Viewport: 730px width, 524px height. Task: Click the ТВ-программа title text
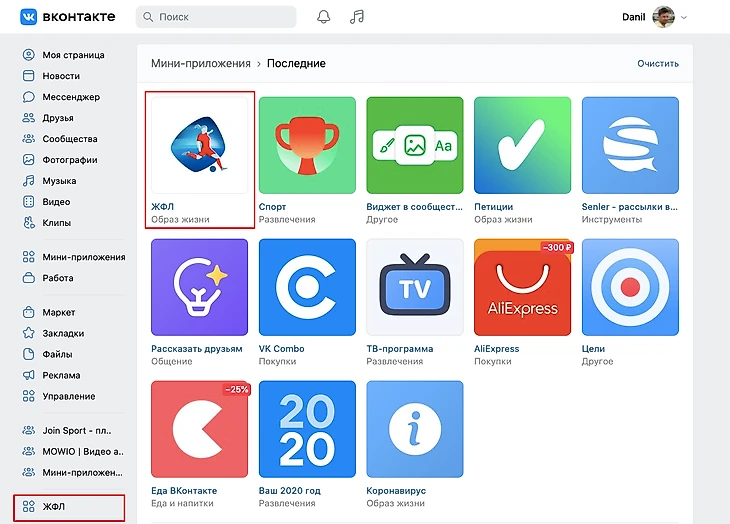tap(400, 349)
